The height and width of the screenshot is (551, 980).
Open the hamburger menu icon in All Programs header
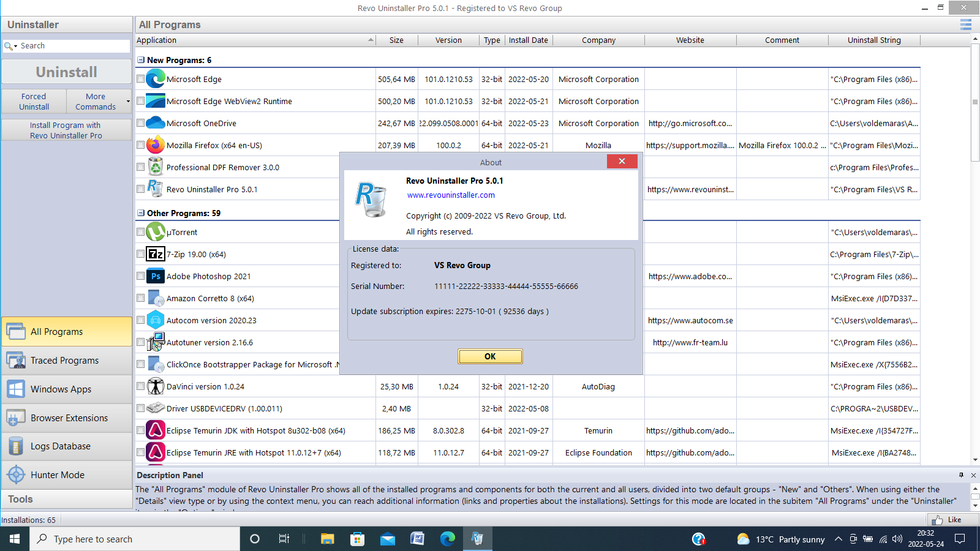(x=966, y=24)
